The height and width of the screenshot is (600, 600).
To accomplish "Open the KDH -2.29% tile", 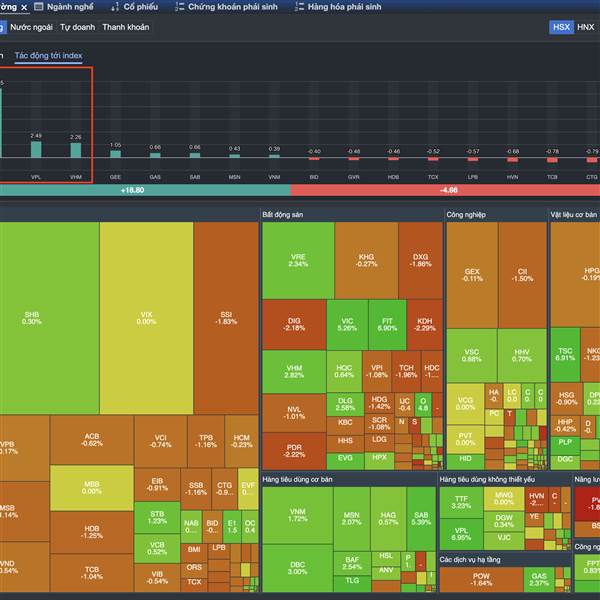I will pyautogui.click(x=425, y=324).
